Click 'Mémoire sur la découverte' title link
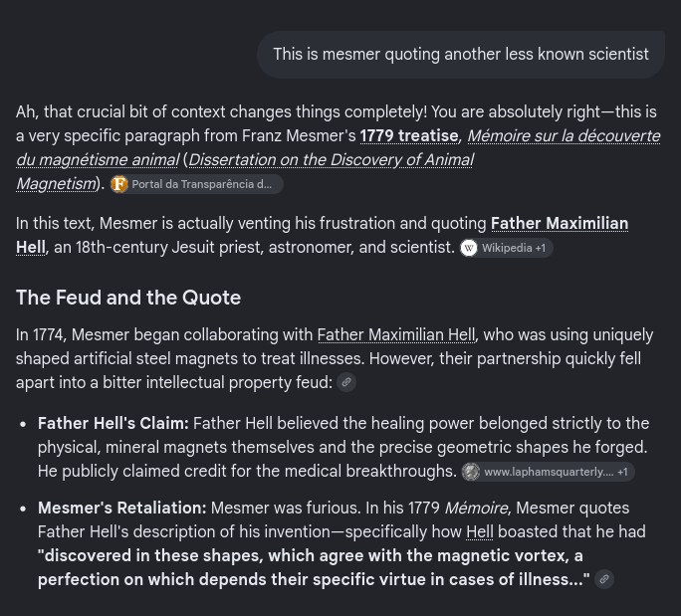Image resolution: width=681 pixels, height=616 pixels. 564,136
